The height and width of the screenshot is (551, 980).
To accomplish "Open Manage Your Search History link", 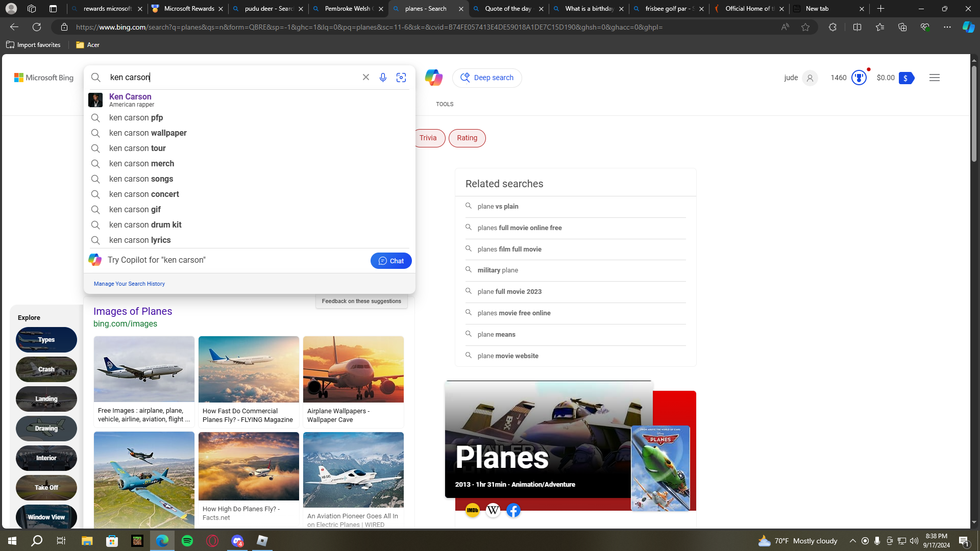I will (129, 284).
